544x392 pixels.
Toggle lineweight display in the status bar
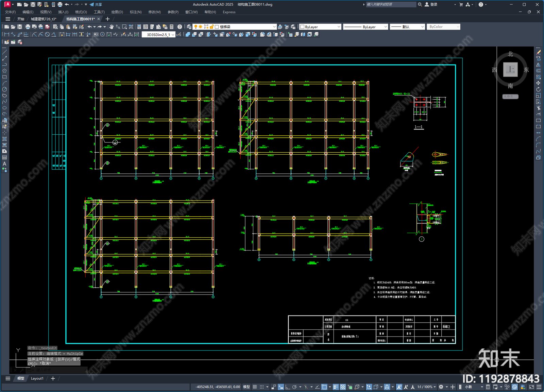point(336,387)
